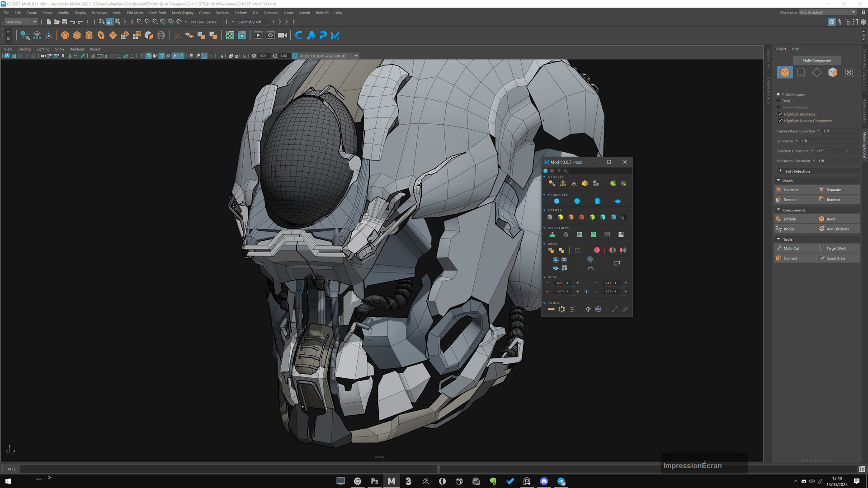The height and width of the screenshot is (488, 868).
Task: Select the face selection mode icon above Multi-Component
Action: [833, 72]
